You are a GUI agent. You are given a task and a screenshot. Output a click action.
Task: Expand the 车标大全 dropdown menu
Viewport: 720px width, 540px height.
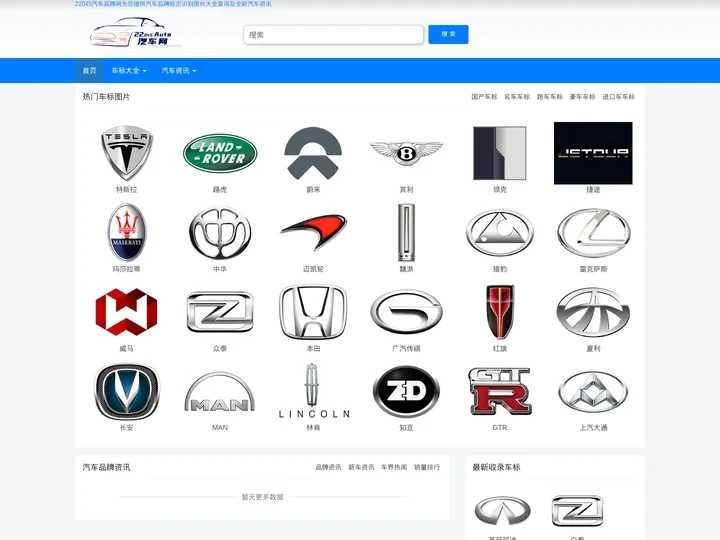pyautogui.click(x=129, y=71)
